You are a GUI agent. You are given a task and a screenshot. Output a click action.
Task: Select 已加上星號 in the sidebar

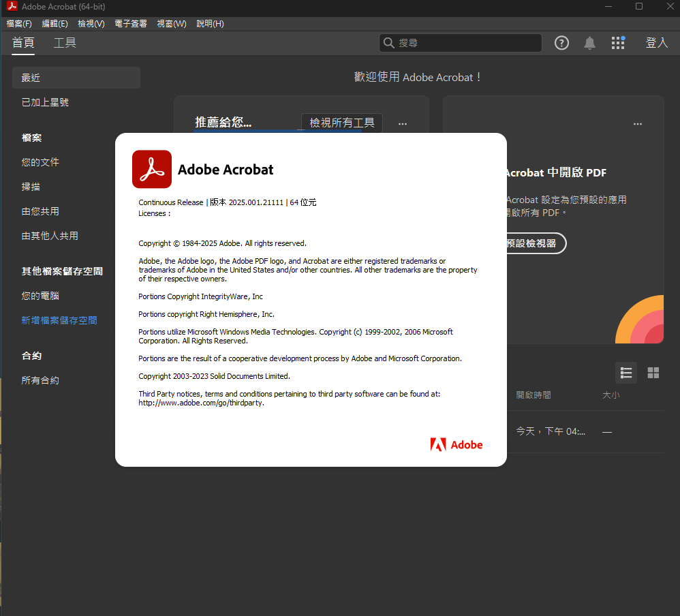point(45,102)
